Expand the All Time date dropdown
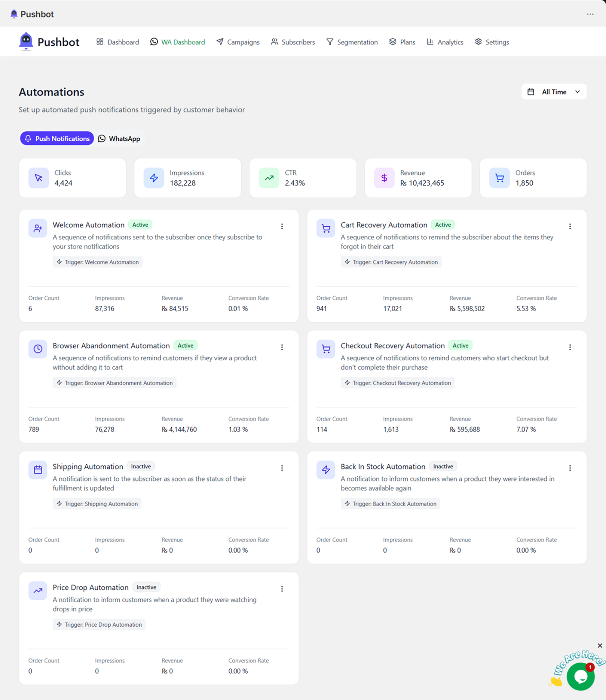 [554, 92]
